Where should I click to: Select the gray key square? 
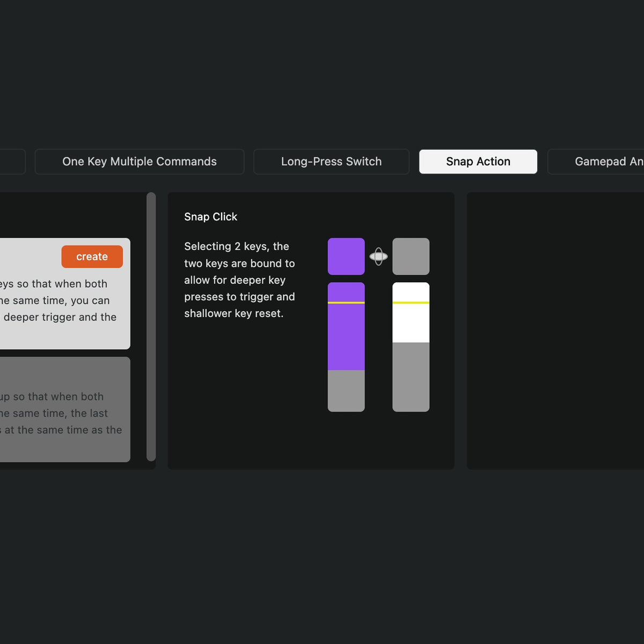411,257
